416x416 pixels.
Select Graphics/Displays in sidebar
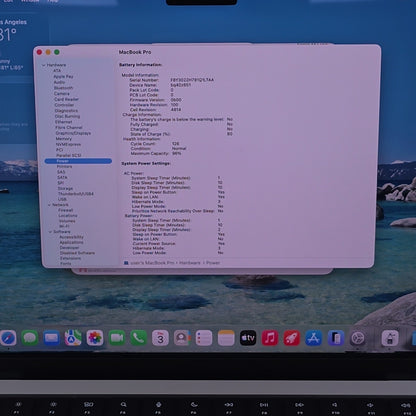73,133
